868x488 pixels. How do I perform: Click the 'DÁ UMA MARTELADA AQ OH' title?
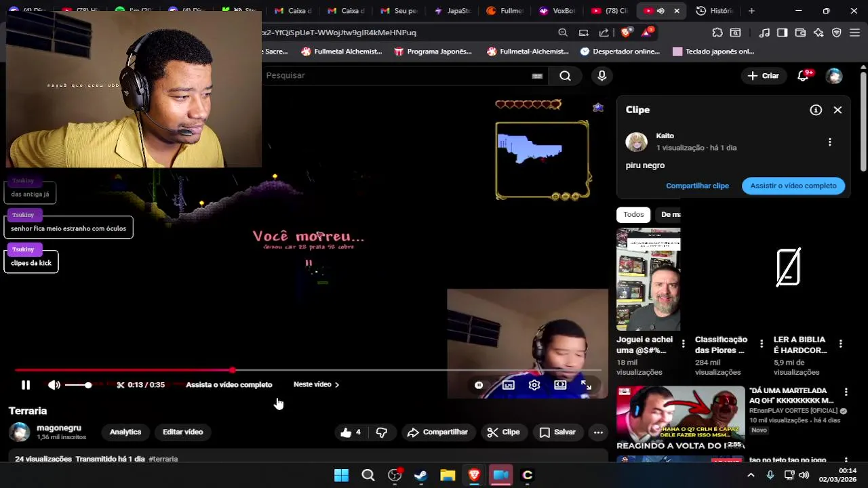791,395
